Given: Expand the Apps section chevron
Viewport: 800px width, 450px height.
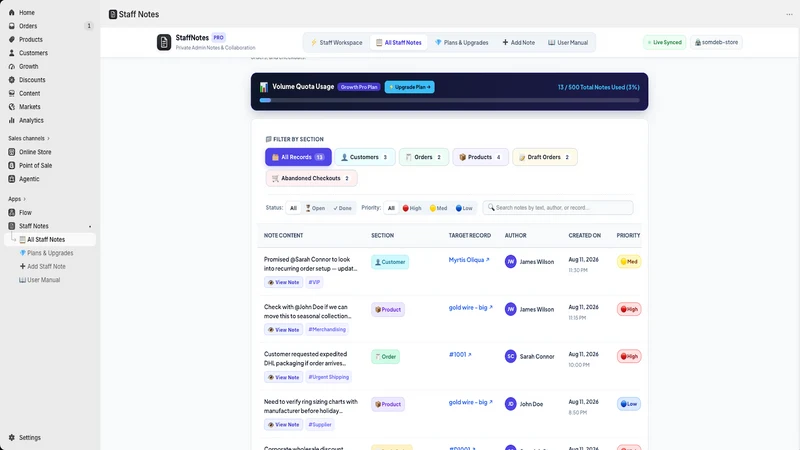Looking at the screenshot, I should pyautogui.click(x=24, y=199).
